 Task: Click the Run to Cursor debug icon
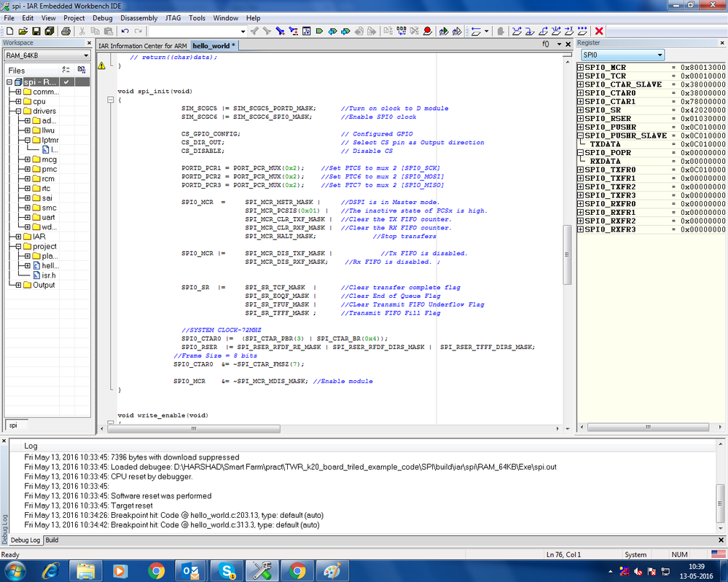point(568,31)
